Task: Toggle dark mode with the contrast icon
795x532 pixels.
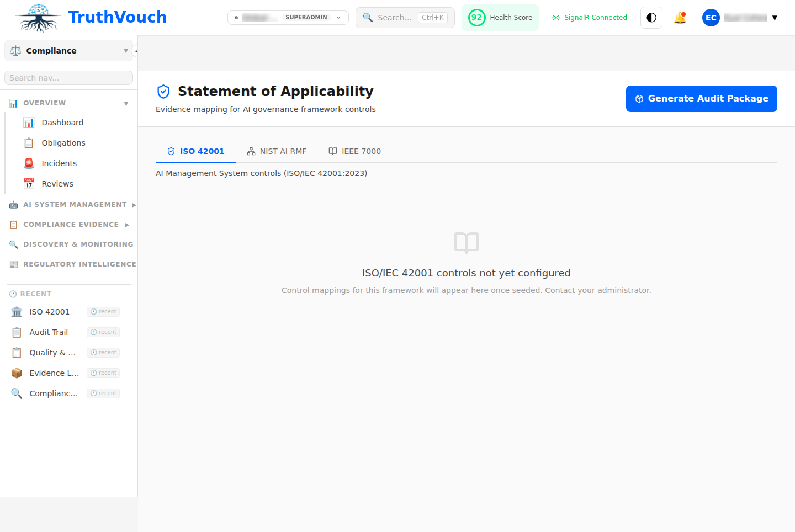Action: coord(651,17)
